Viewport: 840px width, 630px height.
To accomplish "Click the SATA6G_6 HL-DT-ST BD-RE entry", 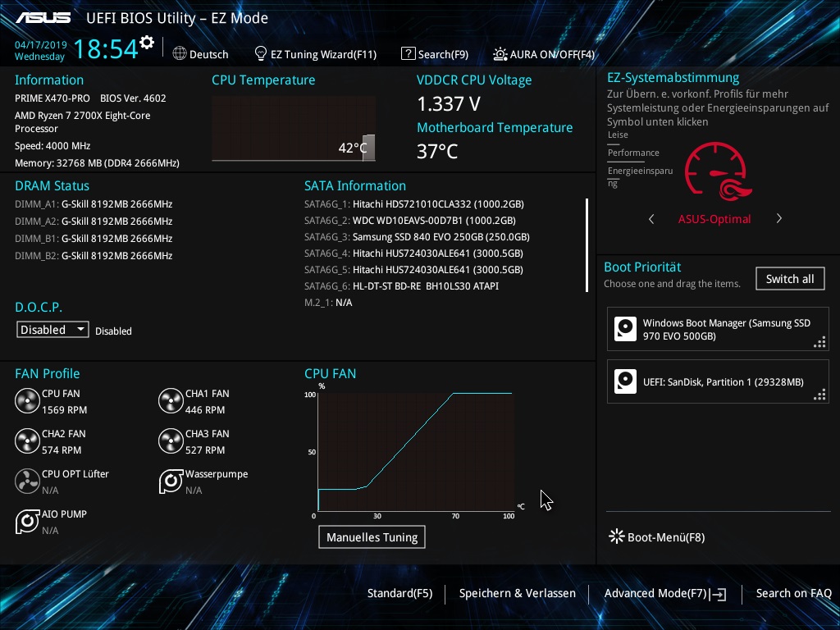I will [x=401, y=286].
